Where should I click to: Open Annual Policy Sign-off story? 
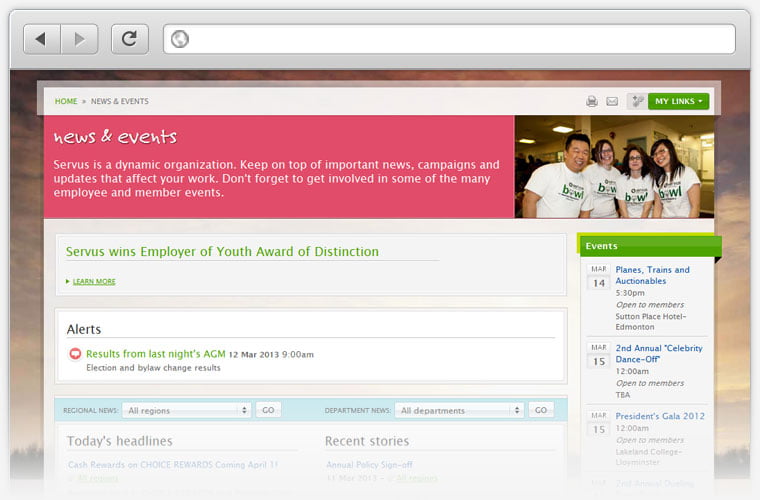click(369, 465)
